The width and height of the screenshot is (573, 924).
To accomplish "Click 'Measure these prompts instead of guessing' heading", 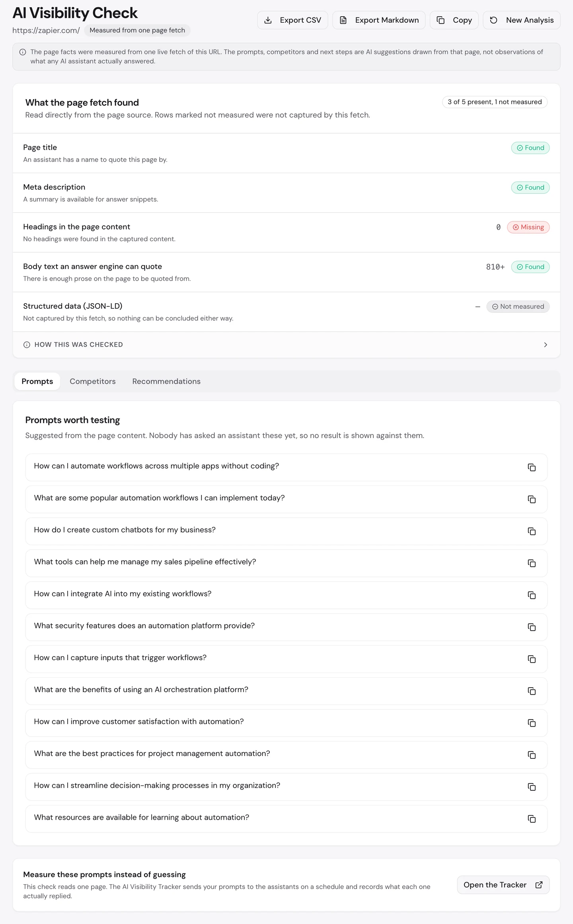I will 104,874.
